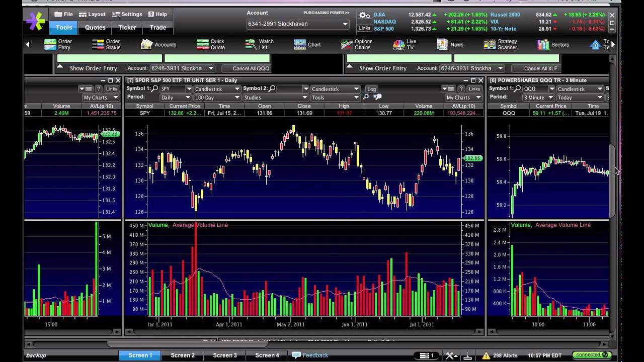Open market ticker gear settings icon
The height and width of the screenshot is (362, 644).
click(364, 16)
